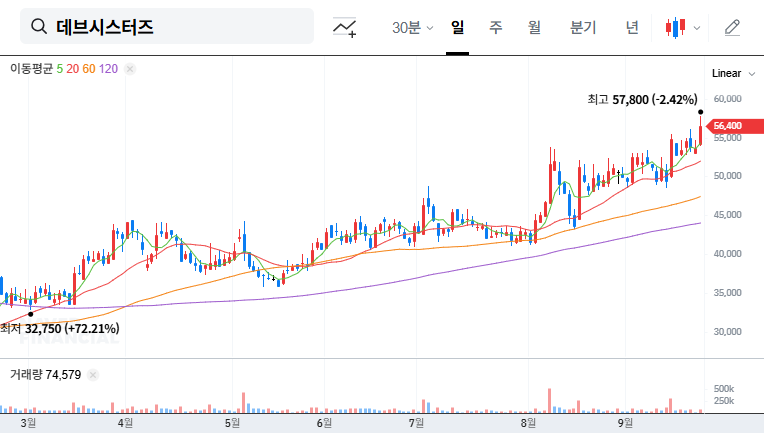Open the Linear scale dropdown
Image resolution: width=764 pixels, height=433 pixels.
coord(733,74)
